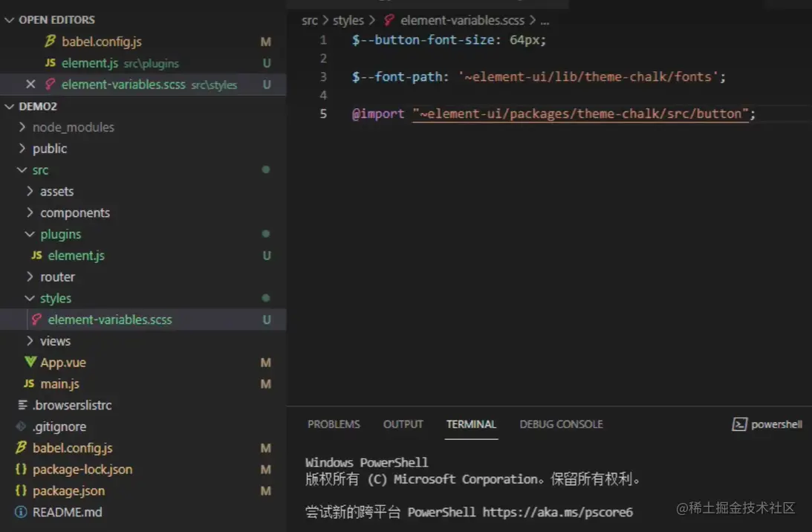Collapse the src folder chevron
This screenshot has width=812, height=532.
[22, 170]
